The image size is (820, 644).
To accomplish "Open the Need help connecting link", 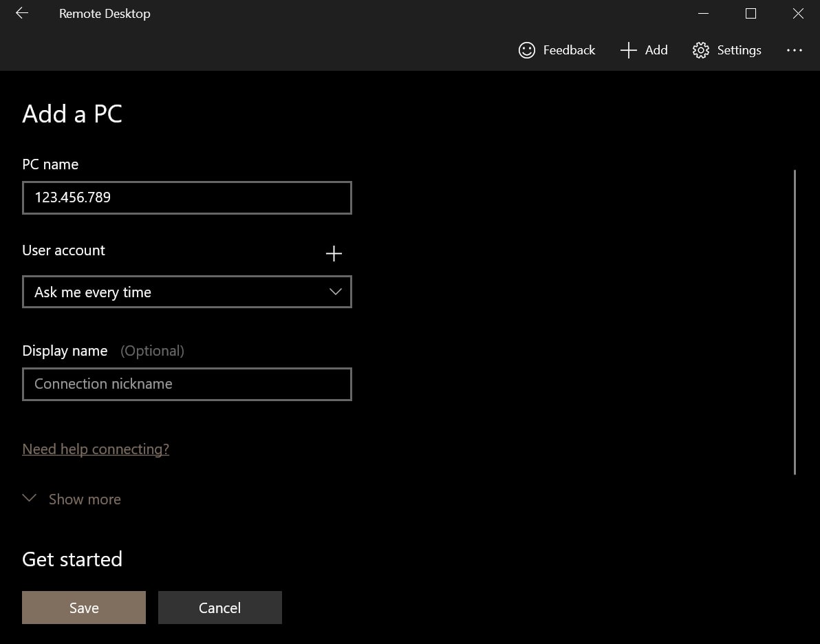I will tap(96, 449).
